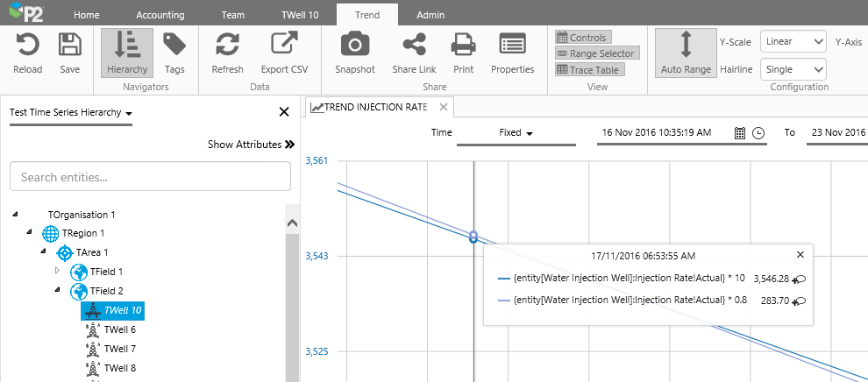Select TWell 7 in the tree
Viewport: 868px width, 382px height.
(120, 349)
